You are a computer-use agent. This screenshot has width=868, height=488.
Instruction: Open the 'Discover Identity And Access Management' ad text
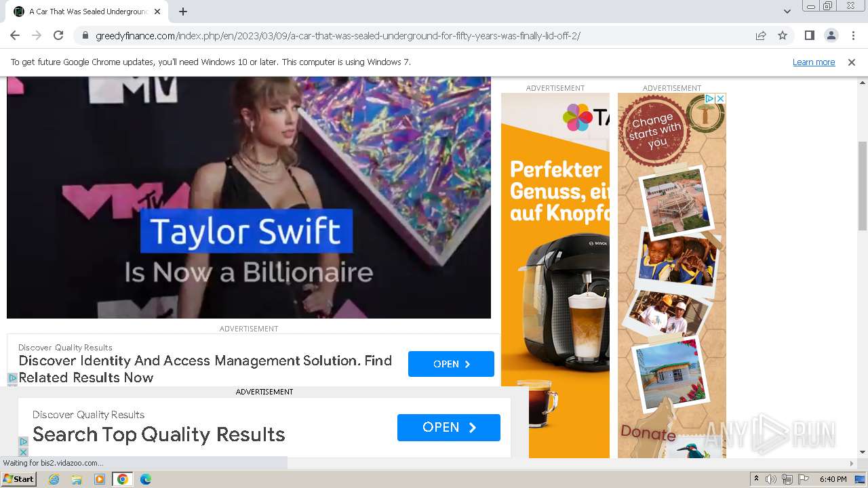coord(205,369)
